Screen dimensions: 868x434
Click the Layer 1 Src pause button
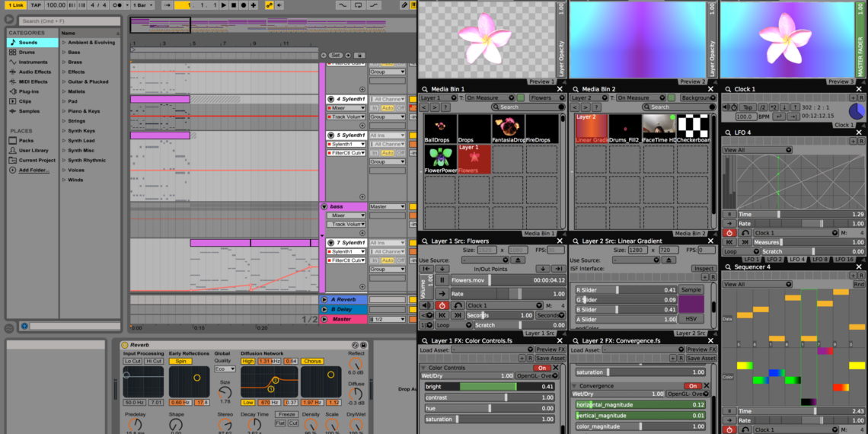(442, 280)
